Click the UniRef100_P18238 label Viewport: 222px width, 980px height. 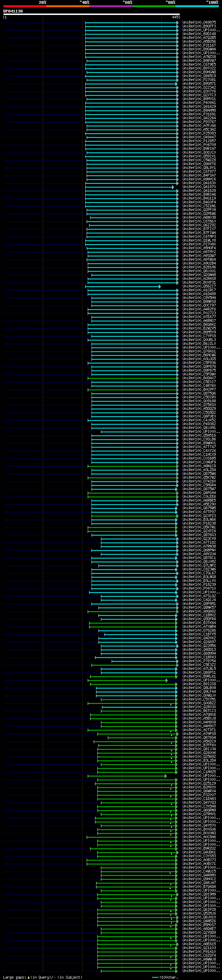[199, 523]
